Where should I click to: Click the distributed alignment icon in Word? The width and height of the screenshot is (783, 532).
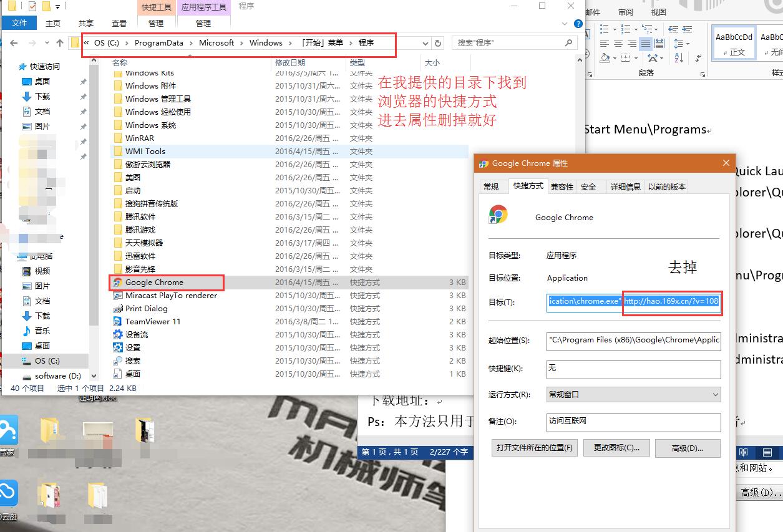coord(659,44)
